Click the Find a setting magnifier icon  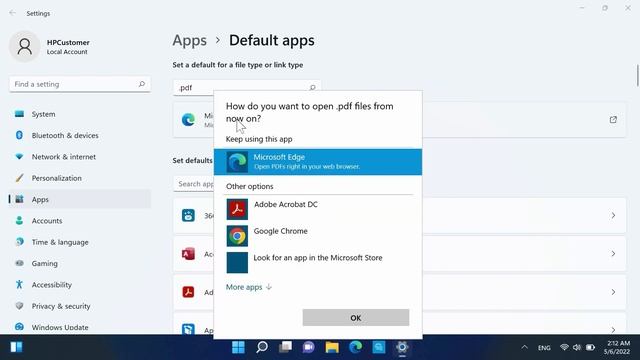(x=142, y=84)
